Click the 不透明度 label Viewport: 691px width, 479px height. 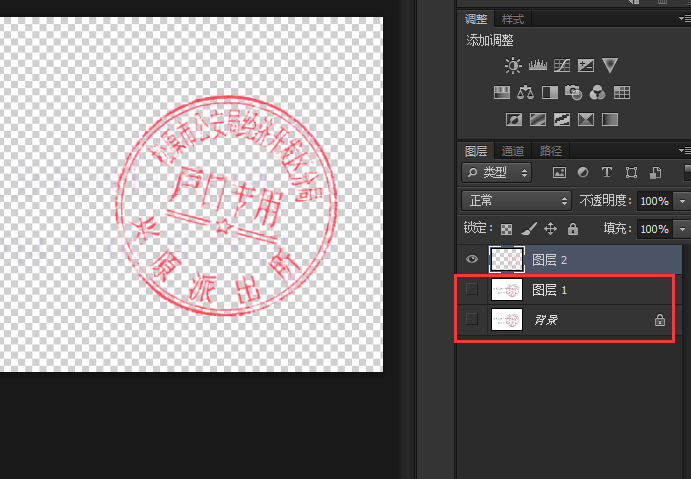[x=605, y=201]
